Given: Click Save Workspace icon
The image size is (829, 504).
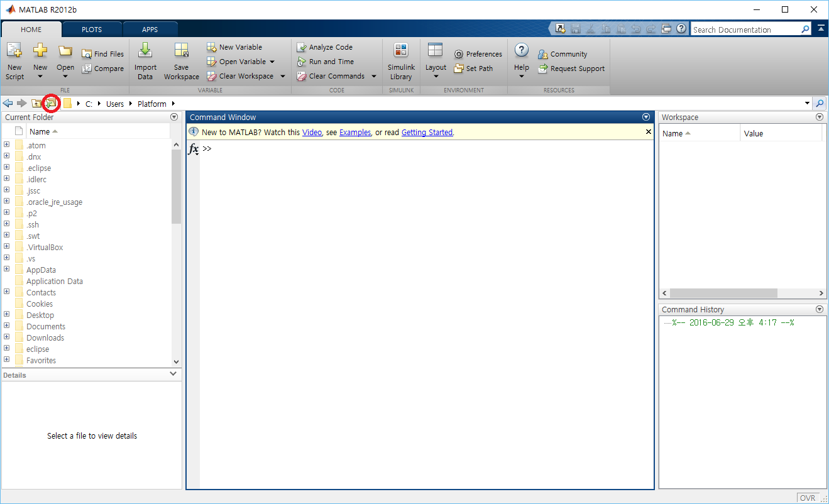Looking at the screenshot, I should [x=181, y=51].
